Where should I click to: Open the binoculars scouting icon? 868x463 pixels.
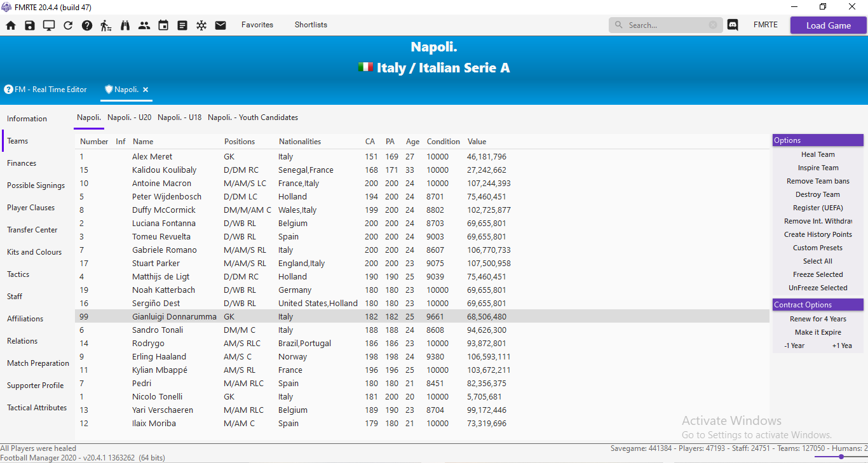[x=125, y=25]
